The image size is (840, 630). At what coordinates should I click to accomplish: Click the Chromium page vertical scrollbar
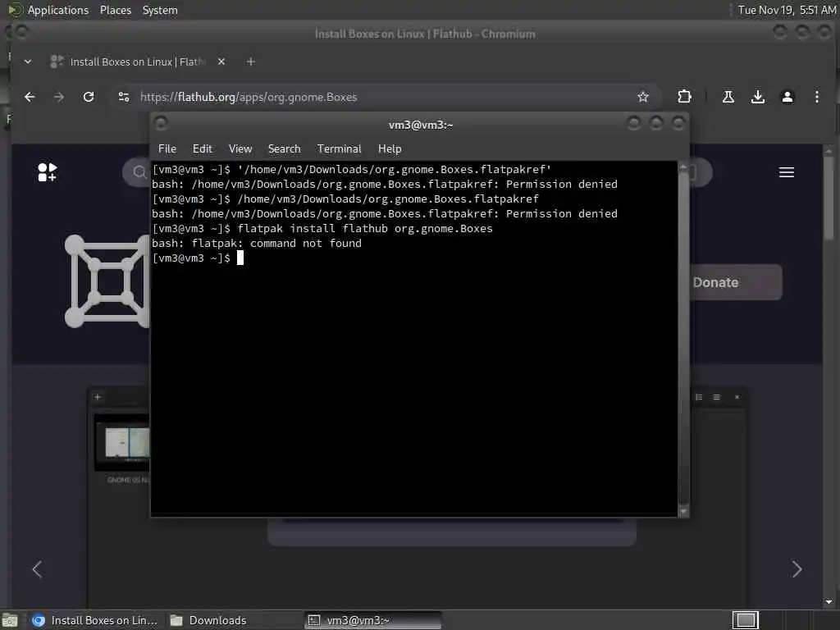pyautogui.click(x=829, y=199)
